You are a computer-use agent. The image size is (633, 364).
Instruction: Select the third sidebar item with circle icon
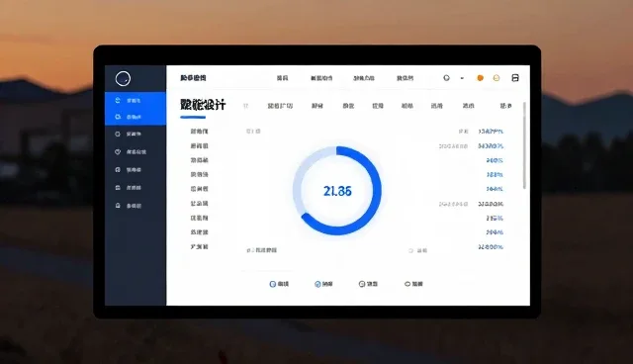128,134
